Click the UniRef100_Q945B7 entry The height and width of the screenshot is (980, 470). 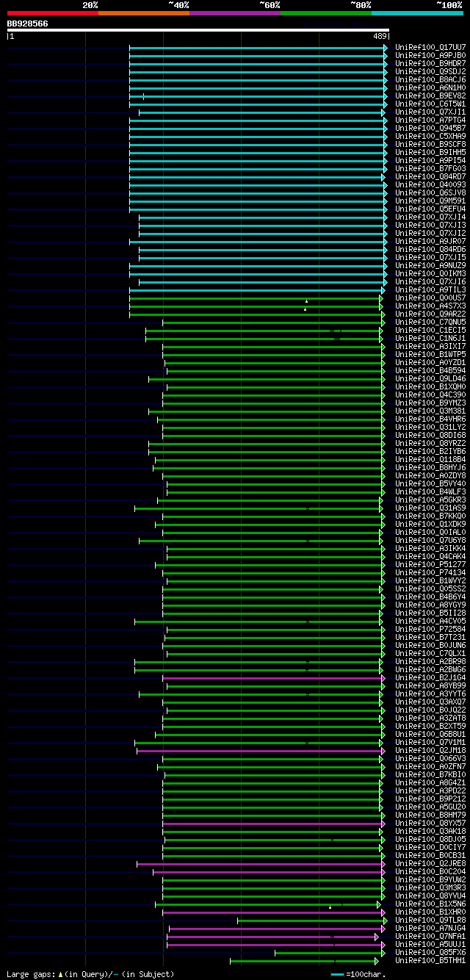[430, 128]
